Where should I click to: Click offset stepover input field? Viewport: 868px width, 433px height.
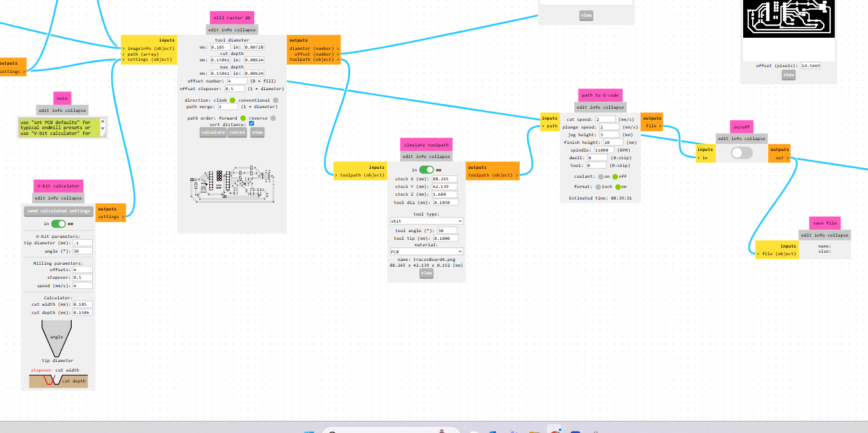click(235, 89)
